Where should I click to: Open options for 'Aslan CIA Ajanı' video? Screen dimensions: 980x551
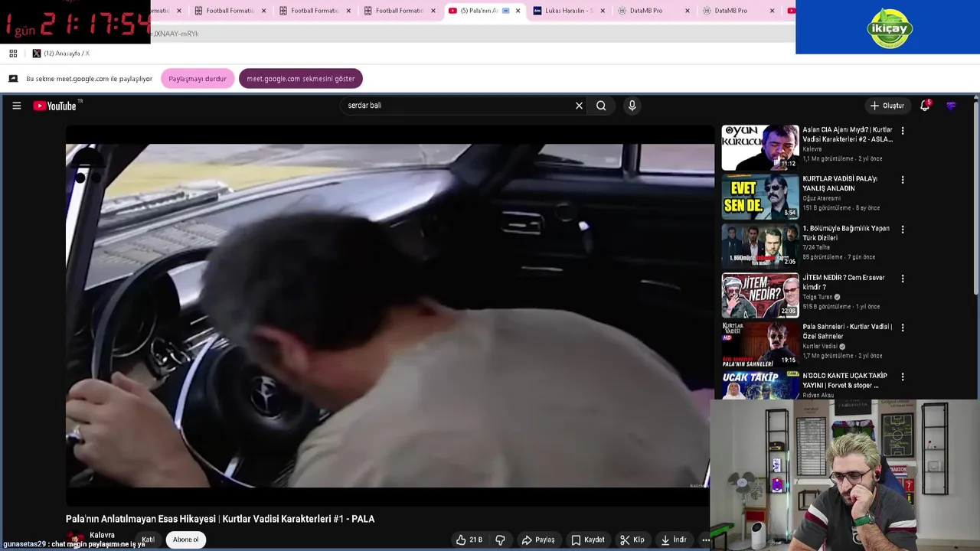click(903, 131)
